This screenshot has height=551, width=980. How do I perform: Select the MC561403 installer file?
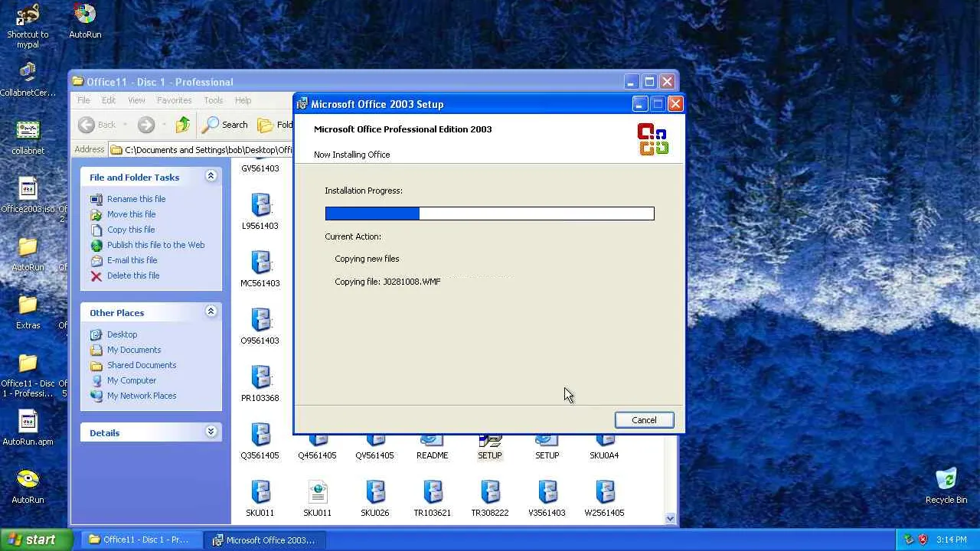(x=260, y=269)
